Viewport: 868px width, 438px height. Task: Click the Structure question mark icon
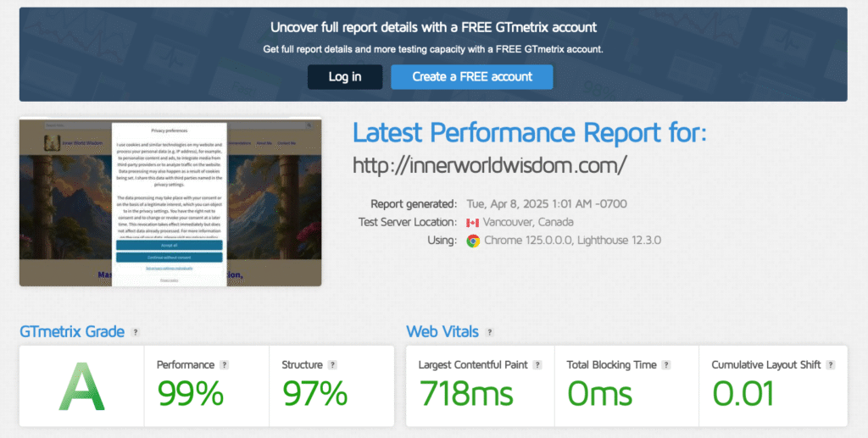click(x=332, y=365)
